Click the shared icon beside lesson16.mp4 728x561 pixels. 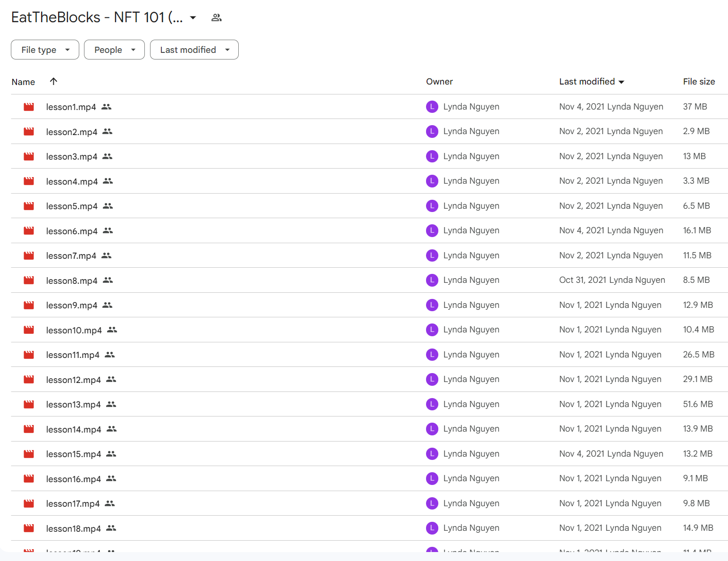click(111, 478)
